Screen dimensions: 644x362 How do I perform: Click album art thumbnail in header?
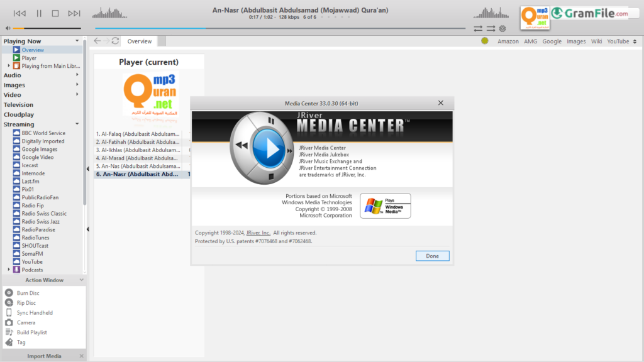click(535, 18)
